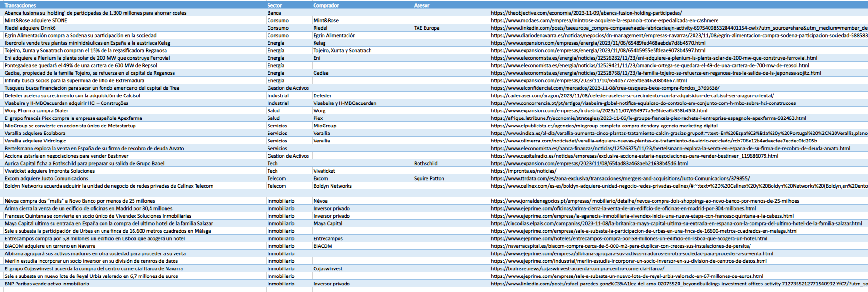Click 'Francesc Quintana se convierte' transaction cell
Viewport: 868px width, 292px height.
[98, 216]
